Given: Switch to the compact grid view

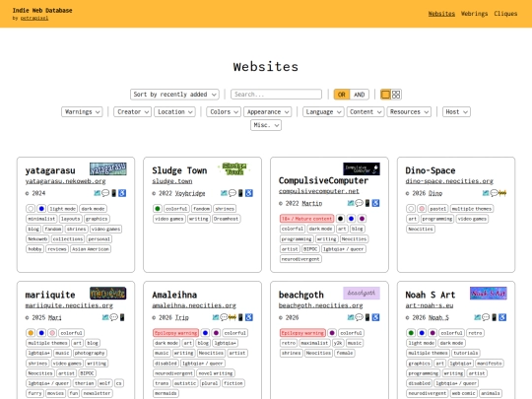Looking at the screenshot, I should tap(396, 95).
